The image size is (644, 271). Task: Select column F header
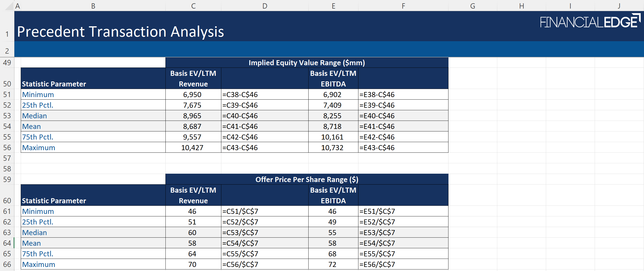point(403,6)
